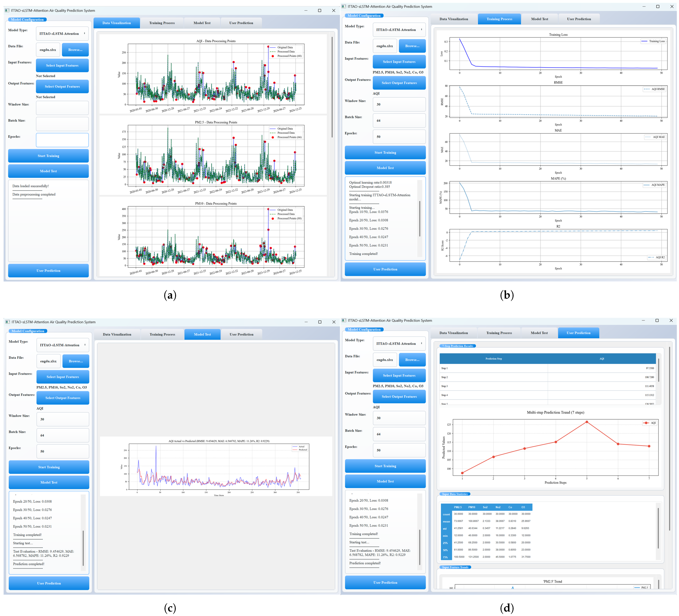679x616 pixels.
Task: Focus the empty Batch Size field in window (a)
Action: tap(62, 124)
